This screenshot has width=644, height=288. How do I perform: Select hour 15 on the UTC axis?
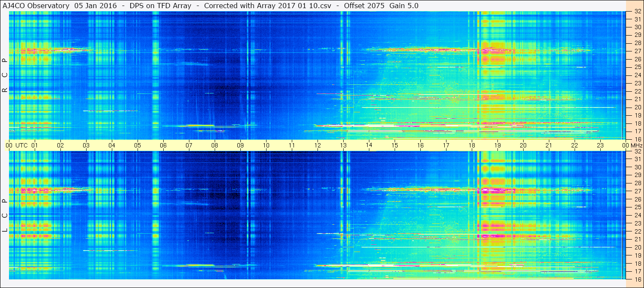[x=395, y=145]
